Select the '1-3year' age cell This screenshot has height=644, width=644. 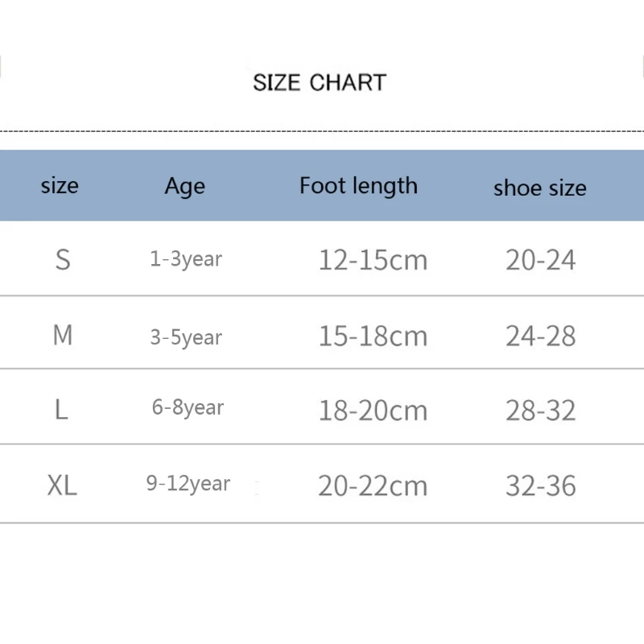(186, 259)
